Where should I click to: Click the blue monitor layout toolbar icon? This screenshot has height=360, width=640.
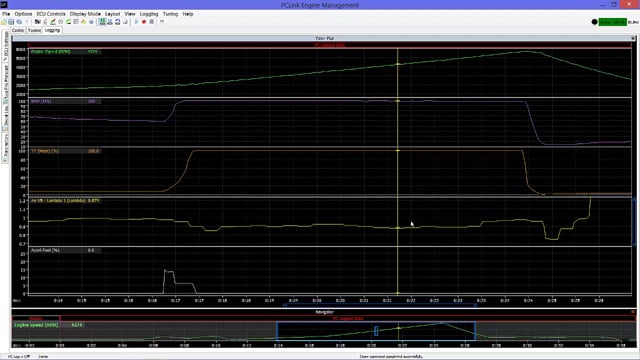click(110, 22)
